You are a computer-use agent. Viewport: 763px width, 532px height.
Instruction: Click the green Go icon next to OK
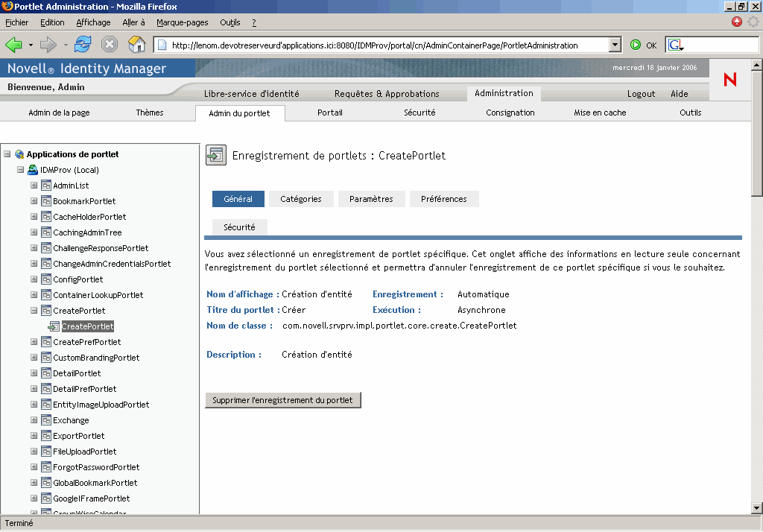click(636, 45)
